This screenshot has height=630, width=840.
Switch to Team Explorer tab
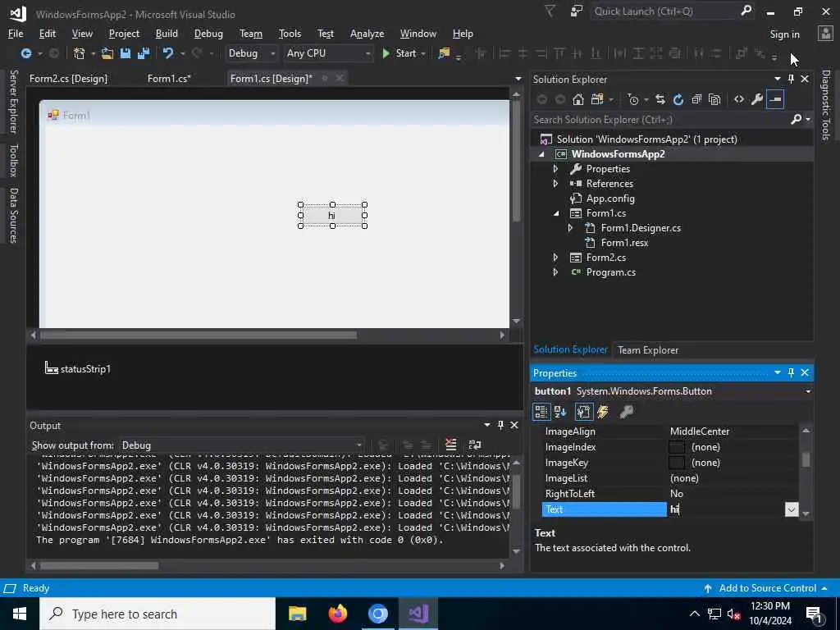point(648,350)
